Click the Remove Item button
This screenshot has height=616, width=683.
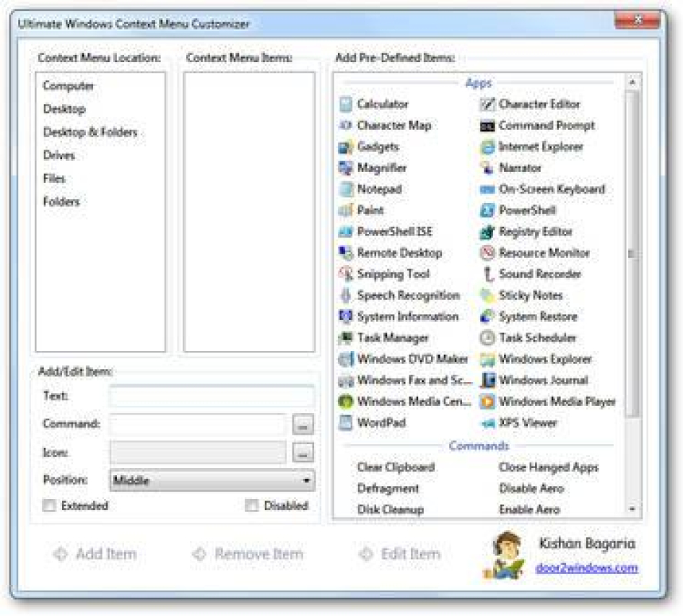pos(248,554)
